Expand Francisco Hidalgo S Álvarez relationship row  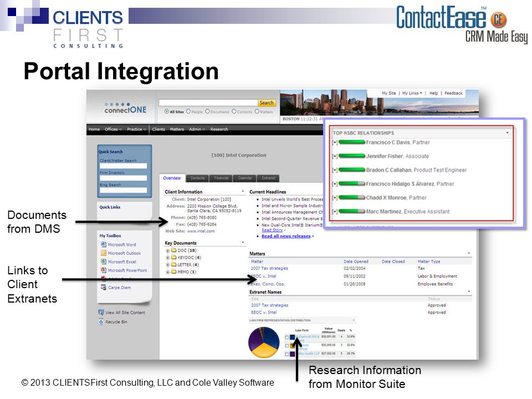(335, 184)
